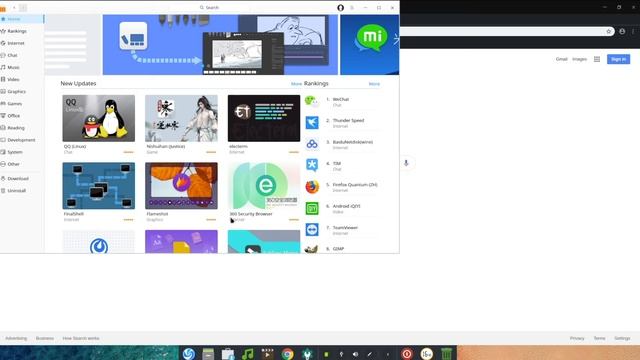640x360 pixels.
Task: Open the deepin launcher in the dock
Action: point(189,354)
